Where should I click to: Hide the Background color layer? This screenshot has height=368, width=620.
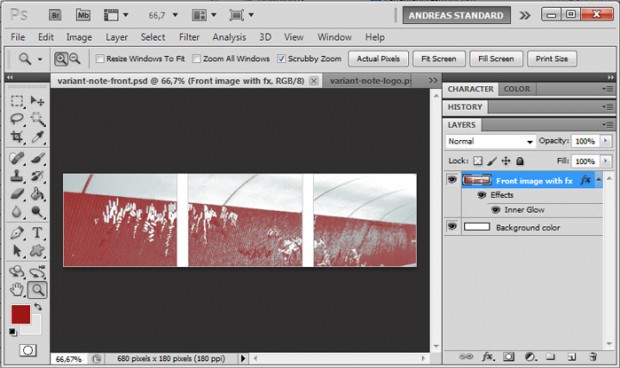coord(452,227)
